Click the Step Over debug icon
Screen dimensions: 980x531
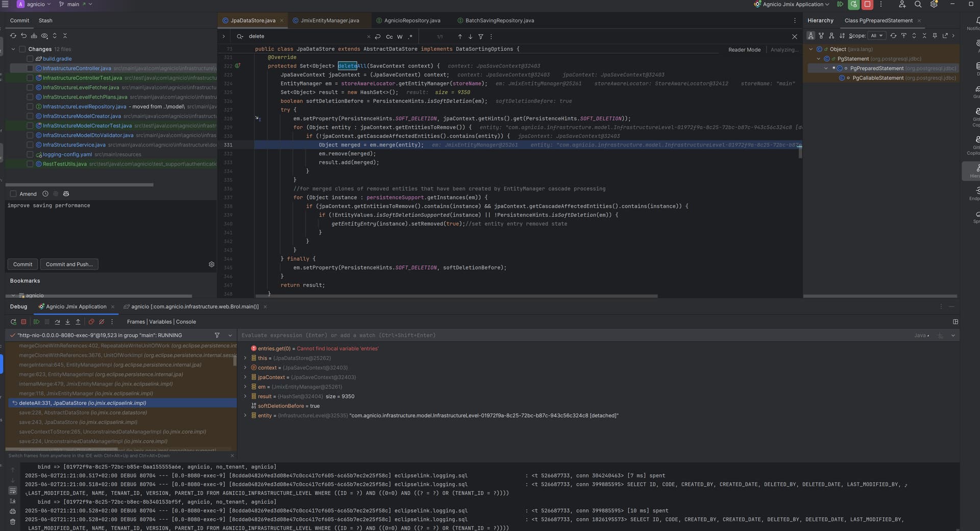(57, 322)
